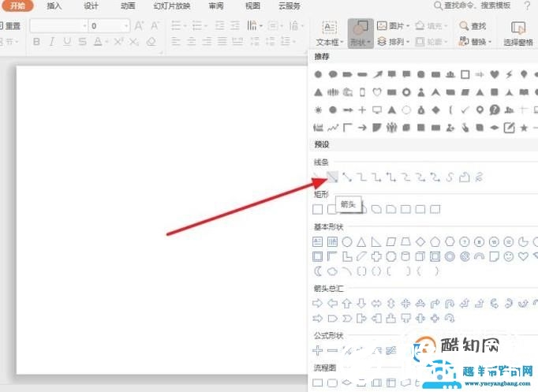The width and height of the screenshot is (538, 392).
Task: Open the font size dropdown
Action: 126,26
